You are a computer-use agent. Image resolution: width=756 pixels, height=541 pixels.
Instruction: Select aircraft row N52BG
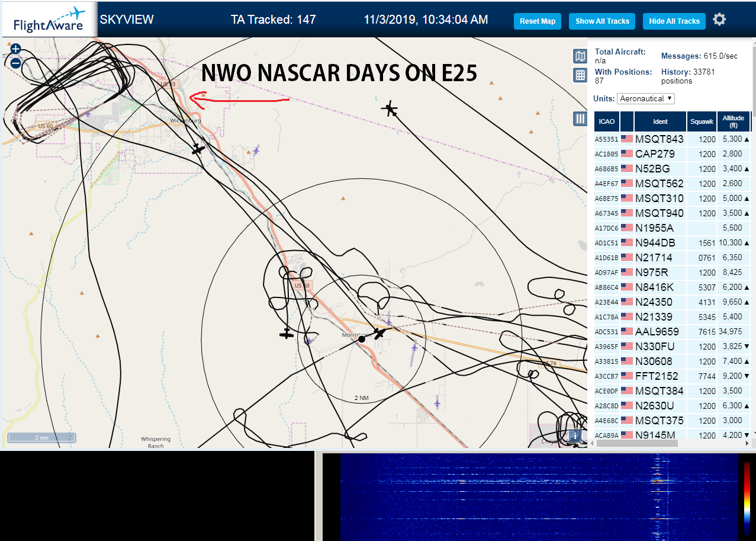(x=673, y=169)
